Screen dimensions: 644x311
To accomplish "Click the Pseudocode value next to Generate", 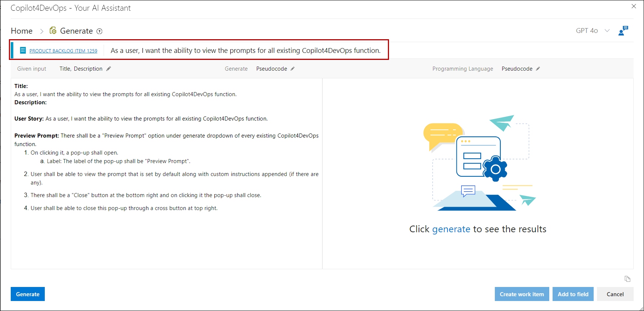I will pos(272,69).
